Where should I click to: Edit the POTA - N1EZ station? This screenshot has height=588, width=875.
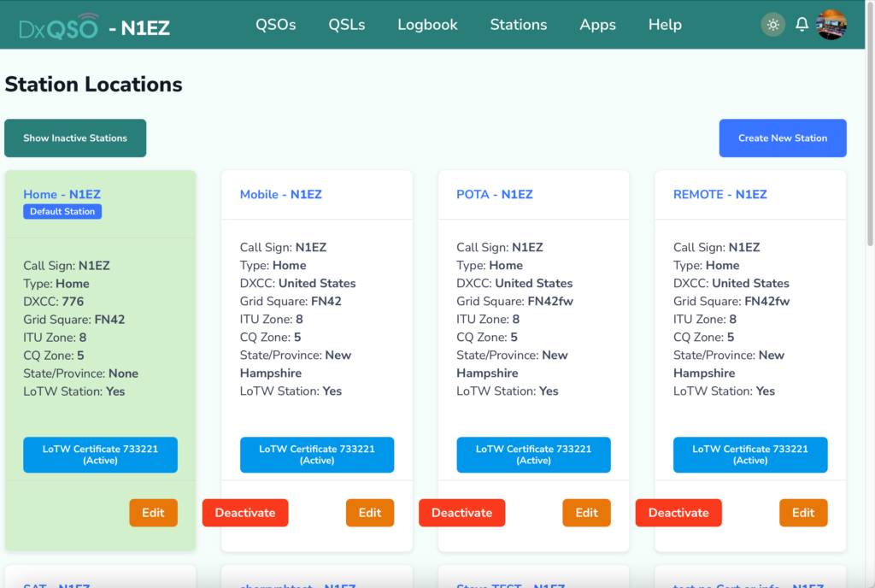click(x=586, y=513)
